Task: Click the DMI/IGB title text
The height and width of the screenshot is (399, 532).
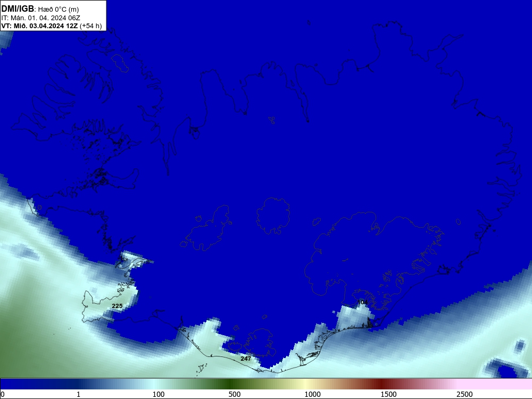Action: 18,9
